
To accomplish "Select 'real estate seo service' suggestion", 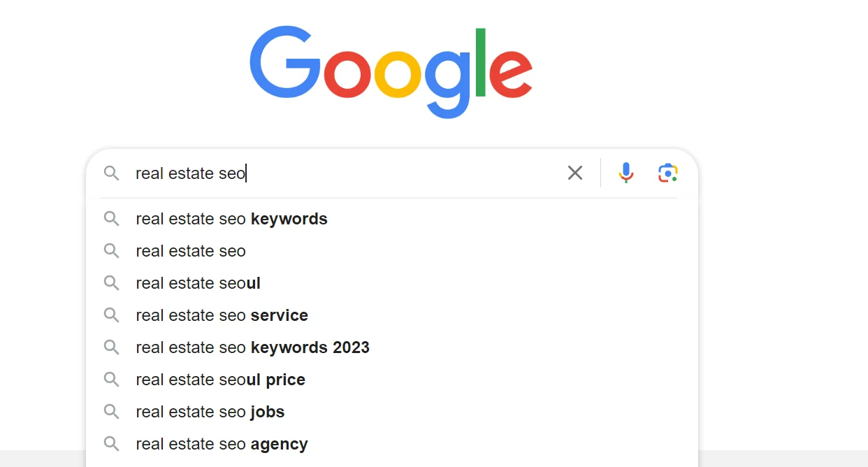I will tap(222, 315).
